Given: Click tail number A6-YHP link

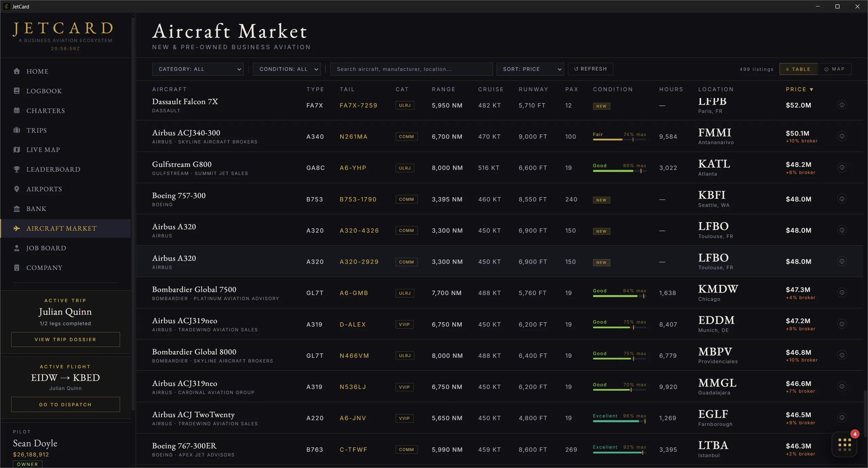Looking at the screenshot, I should pyautogui.click(x=353, y=168).
